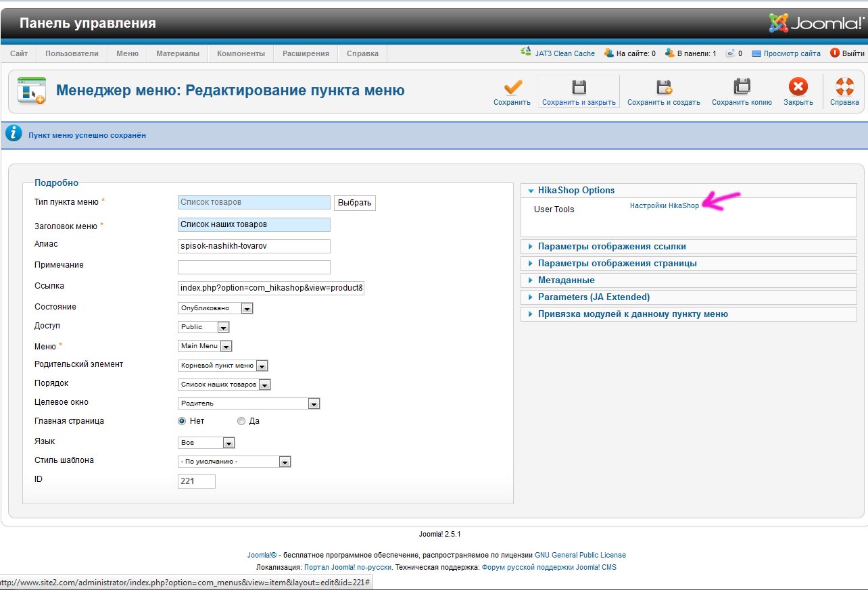868x590 pixels.
Task: Open Help via the lifebuoy icon
Action: [x=844, y=87]
